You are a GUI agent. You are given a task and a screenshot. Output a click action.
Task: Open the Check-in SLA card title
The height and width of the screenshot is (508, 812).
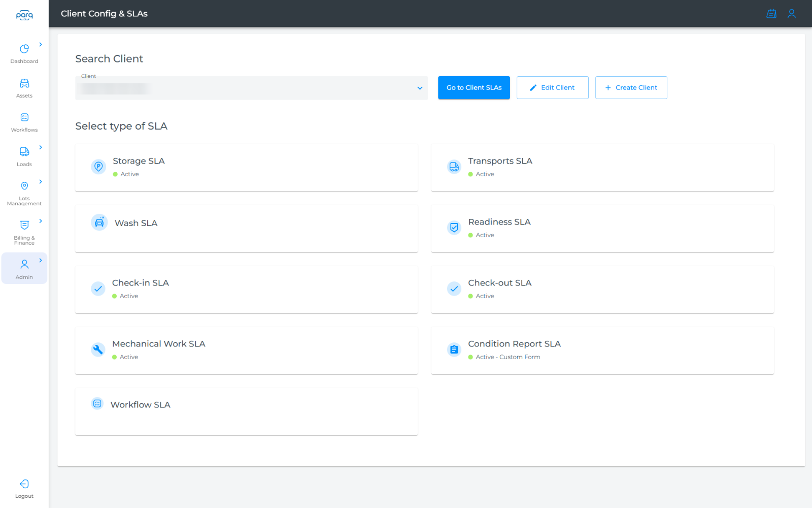point(141,283)
